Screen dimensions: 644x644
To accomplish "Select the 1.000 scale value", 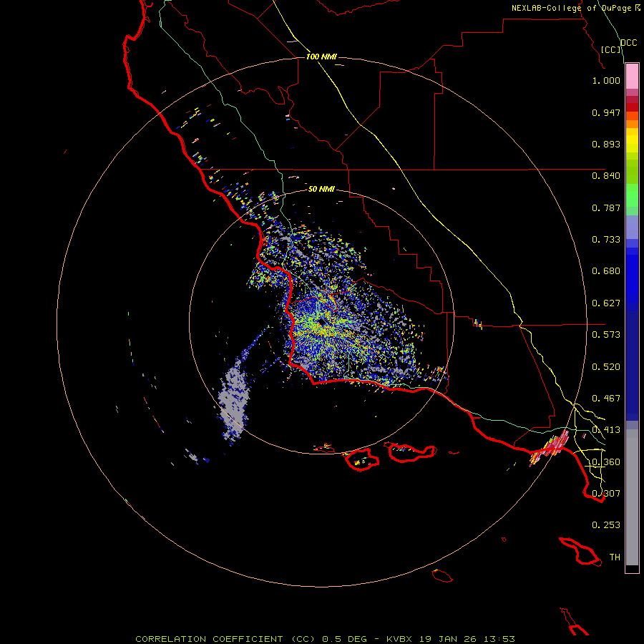I will click(x=606, y=80).
